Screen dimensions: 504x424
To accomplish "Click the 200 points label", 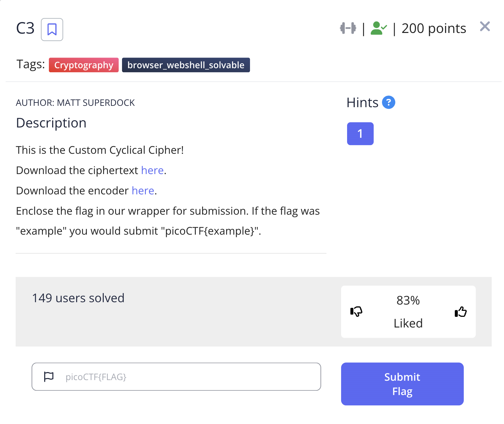I will point(434,28).
